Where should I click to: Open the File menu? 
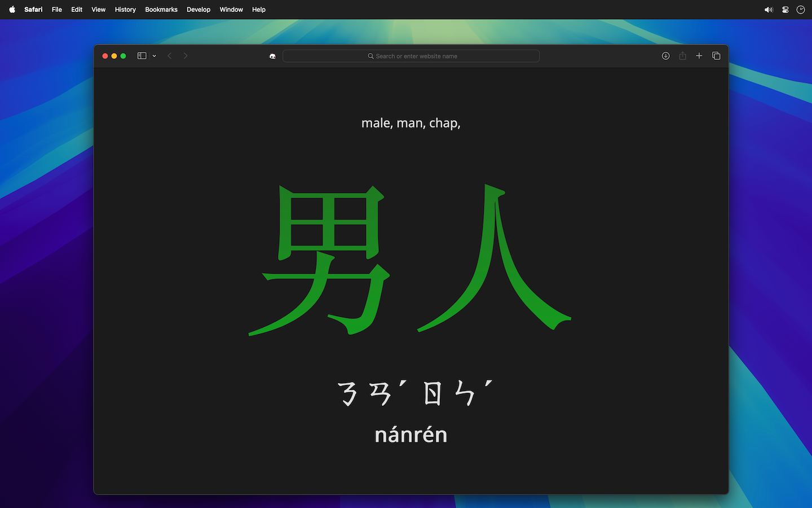tap(57, 10)
